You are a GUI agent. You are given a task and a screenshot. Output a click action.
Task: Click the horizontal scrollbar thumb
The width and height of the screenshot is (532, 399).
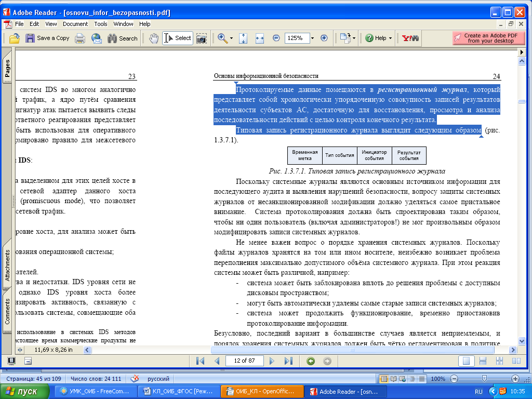[352, 350]
